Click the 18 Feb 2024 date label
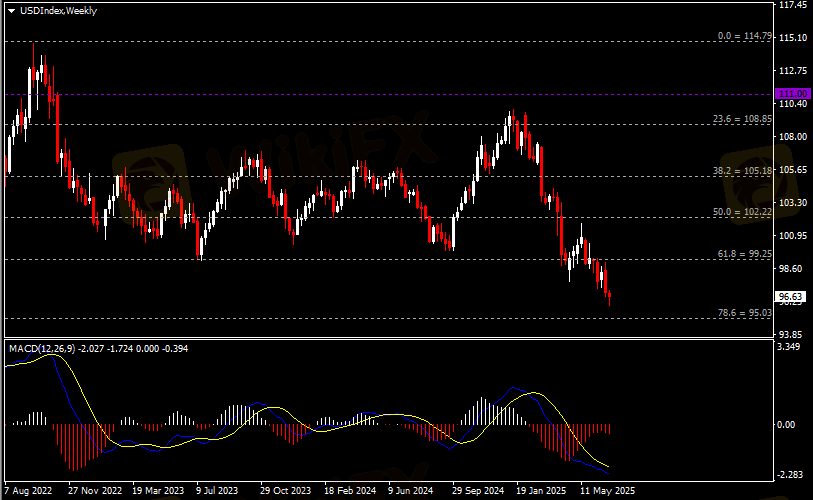The width and height of the screenshot is (813, 500). 350,491
